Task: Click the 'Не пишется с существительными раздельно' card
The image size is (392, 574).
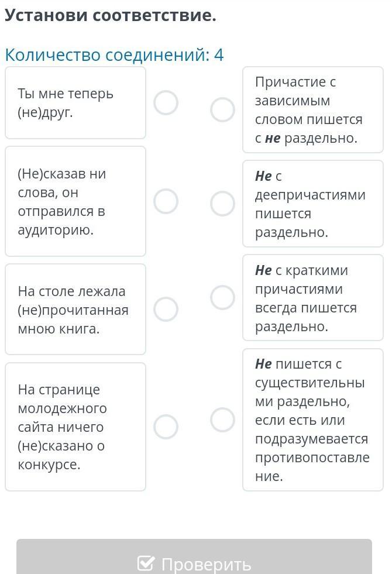Action: point(312,420)
